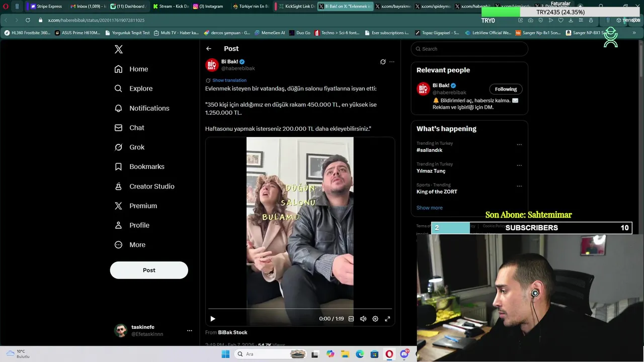Open Copilot from the taskbar

[x=330, y=354]
